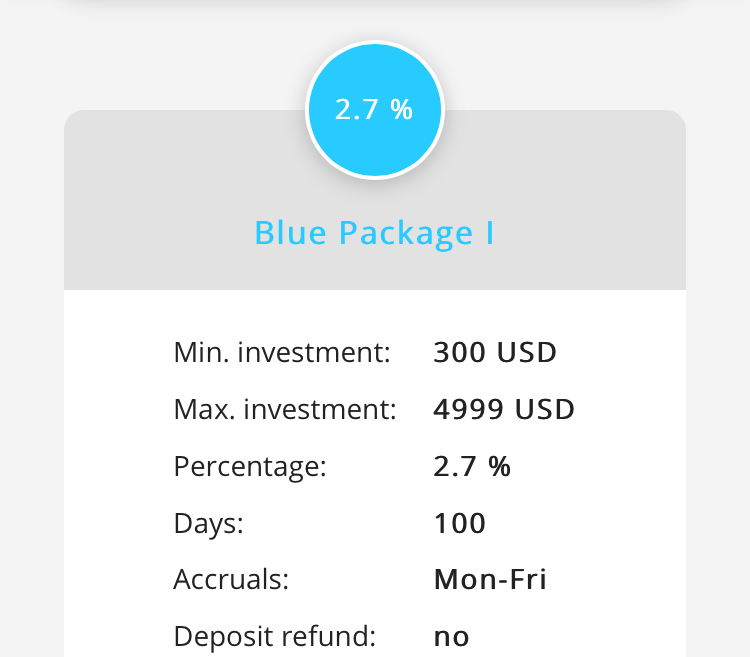Select the Accruals row label
Viewport: 750px width, 657px height.
(231, 580)
